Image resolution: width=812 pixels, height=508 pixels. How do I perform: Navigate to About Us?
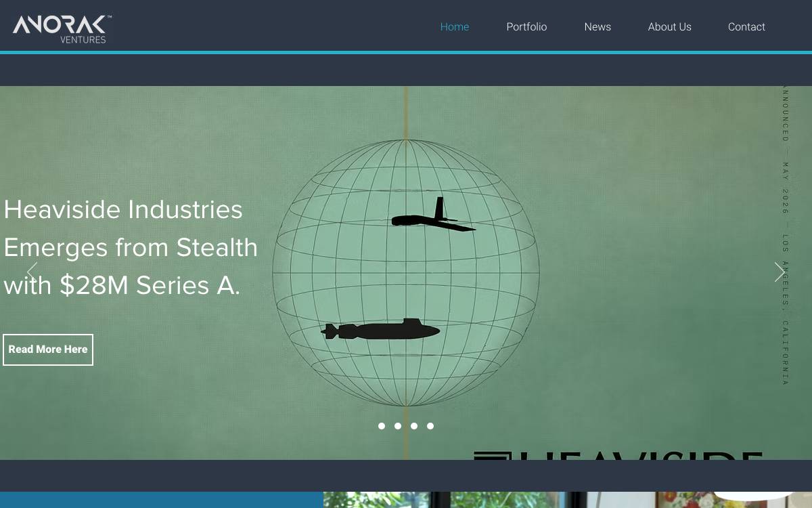coord(670,27)
